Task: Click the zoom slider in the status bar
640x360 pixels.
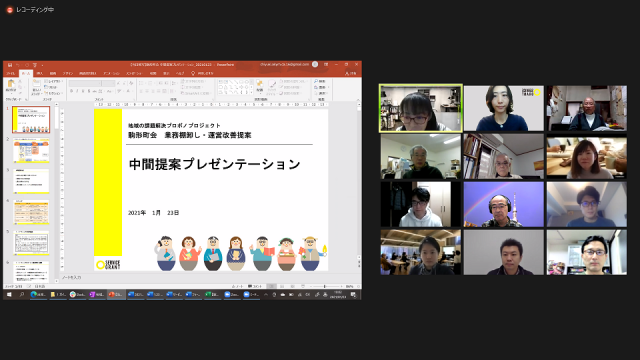Action: [x=325, y=287]
